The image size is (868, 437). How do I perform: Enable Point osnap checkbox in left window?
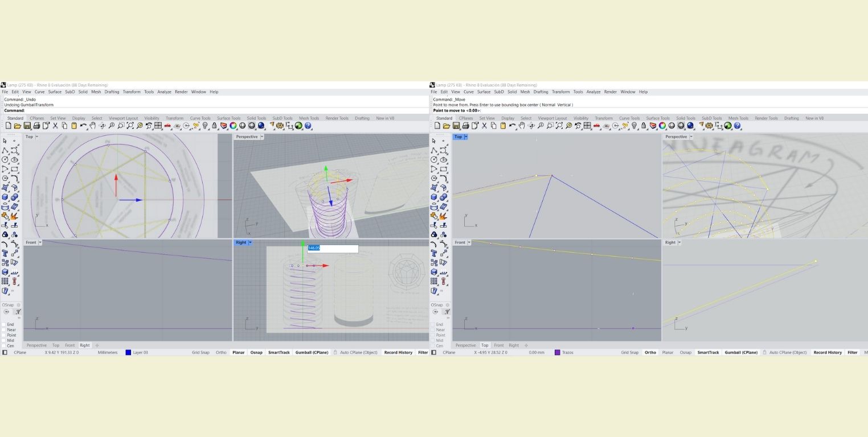point(3,335)
